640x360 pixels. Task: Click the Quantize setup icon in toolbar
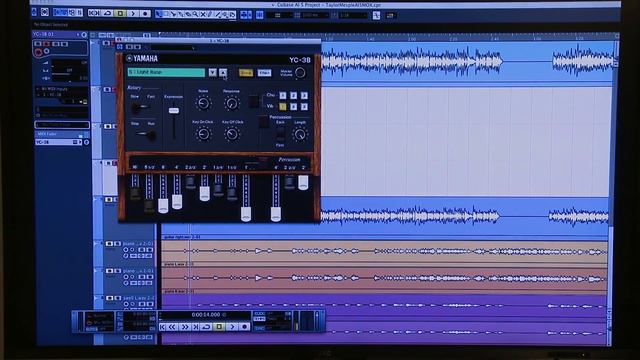pyautogui.click(x=376, y=16)
